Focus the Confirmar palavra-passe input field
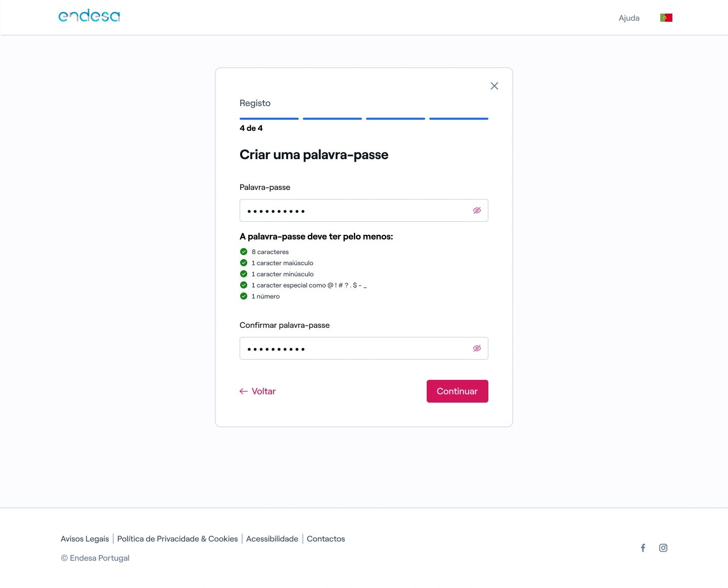The width and height of the screenshot is (728, 588). pyautogui.click(x=354, y=349)
